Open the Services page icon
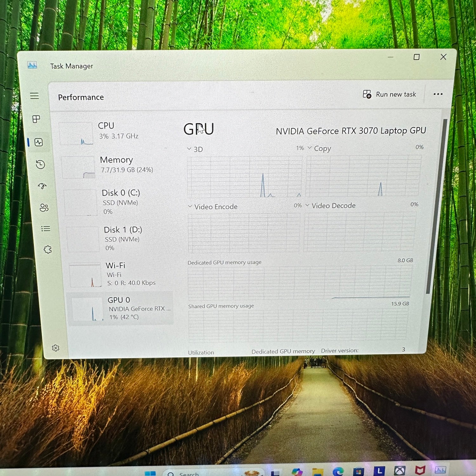This screenshot has width=476, height=476. point(48,250)
